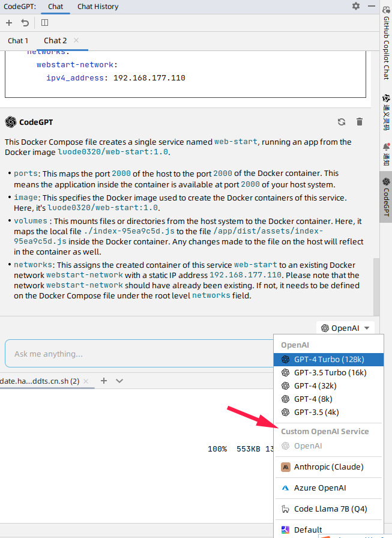Click the split panel layout icon

point(44,23)
